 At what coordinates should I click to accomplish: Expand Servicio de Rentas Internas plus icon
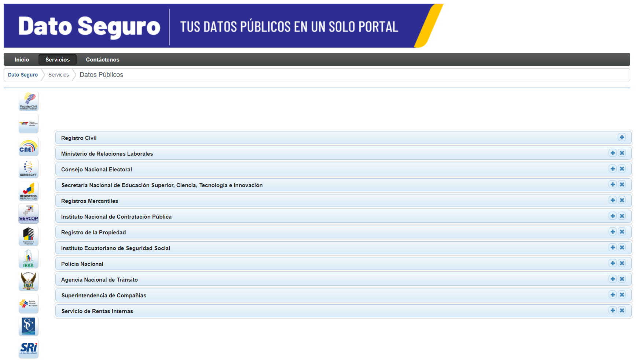pos(613,311)
